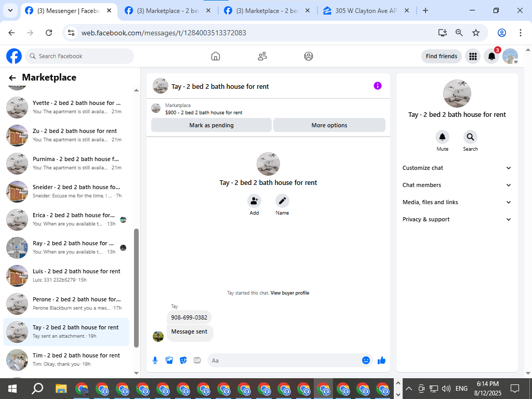Click in the Search Facebook field
The height and width of the screenshot is (399, 532).
(x=79, y=56)
